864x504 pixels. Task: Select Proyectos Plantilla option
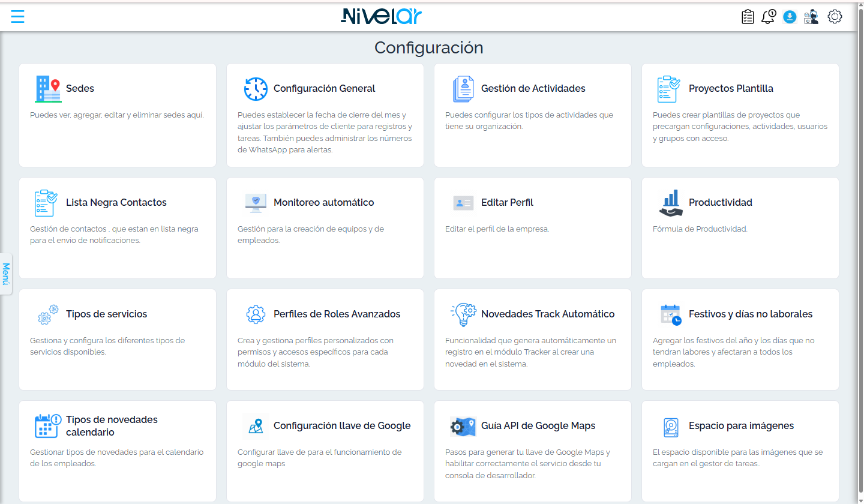pos(740,115)
